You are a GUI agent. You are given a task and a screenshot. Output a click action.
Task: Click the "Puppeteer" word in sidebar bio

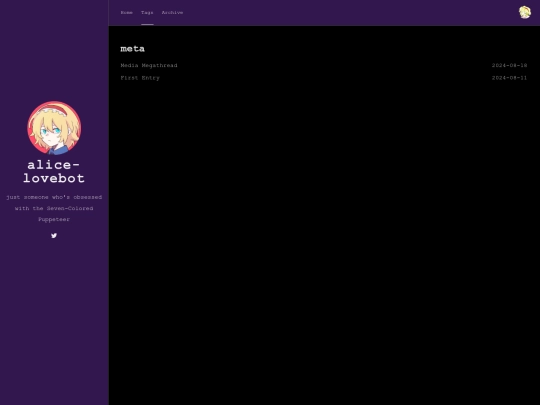click(54, 219)
